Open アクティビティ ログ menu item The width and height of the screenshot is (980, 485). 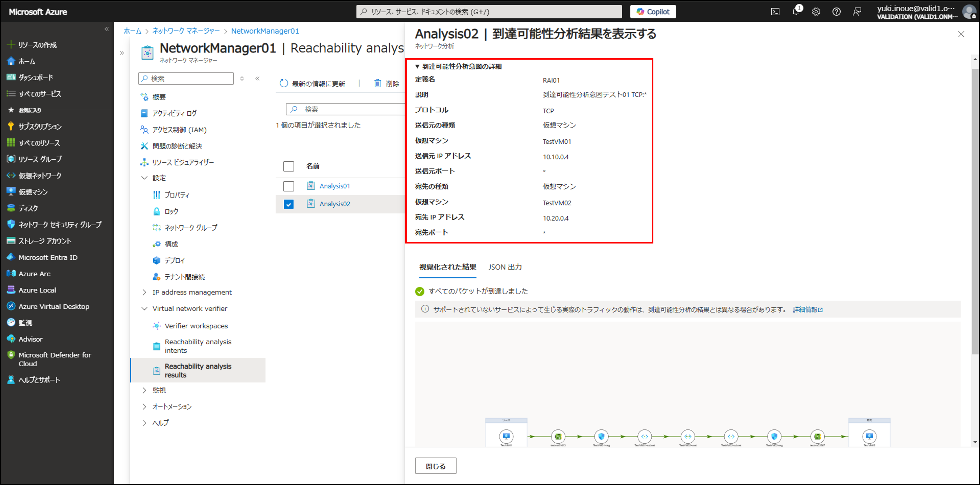click(174, 113)
